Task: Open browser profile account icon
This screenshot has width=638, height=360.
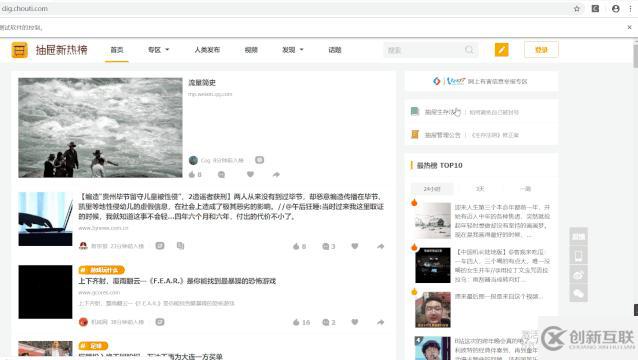Action: point(616,9)
